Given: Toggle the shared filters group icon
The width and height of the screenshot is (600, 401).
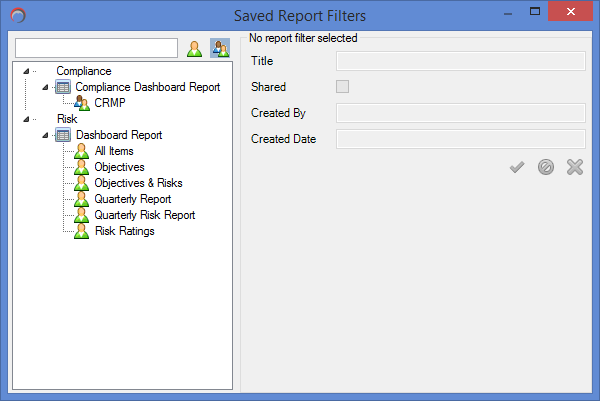Looking at the screenshot, I should click(220, 48).
